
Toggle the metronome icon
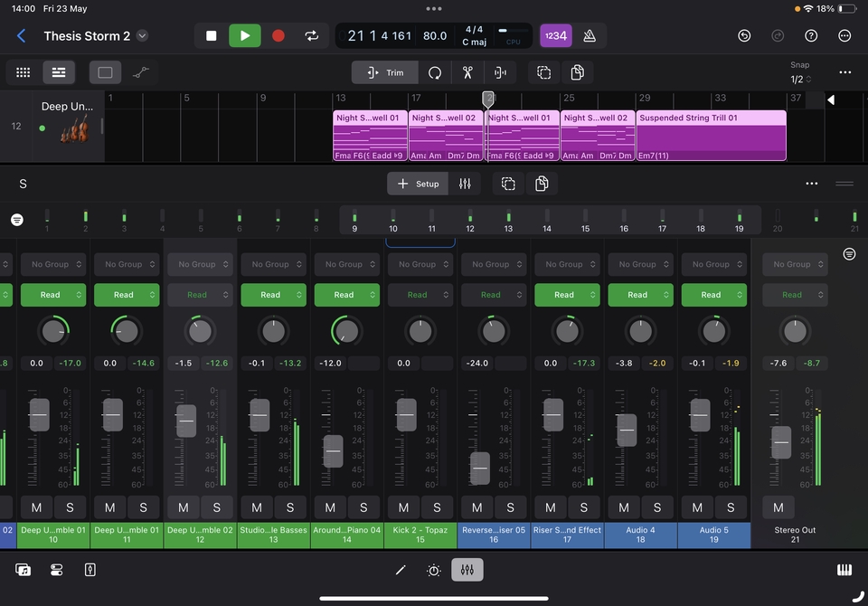pyautogui.click(x=590, y=36)
